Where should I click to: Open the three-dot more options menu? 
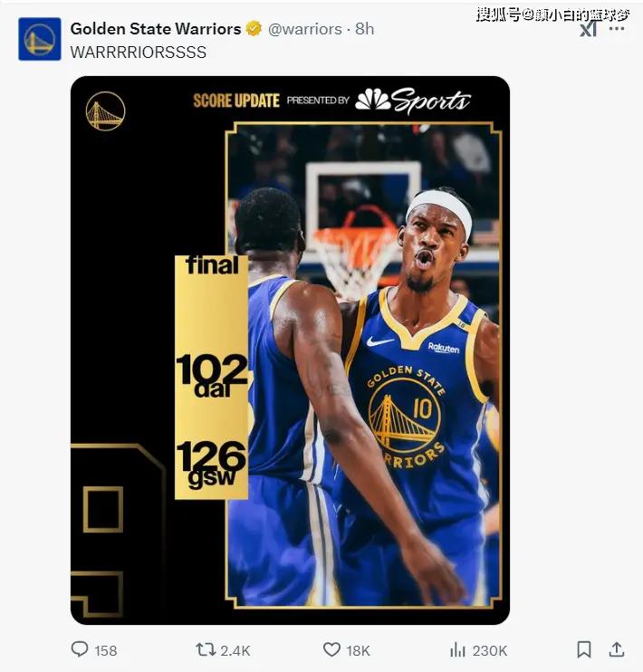(617, 29)
